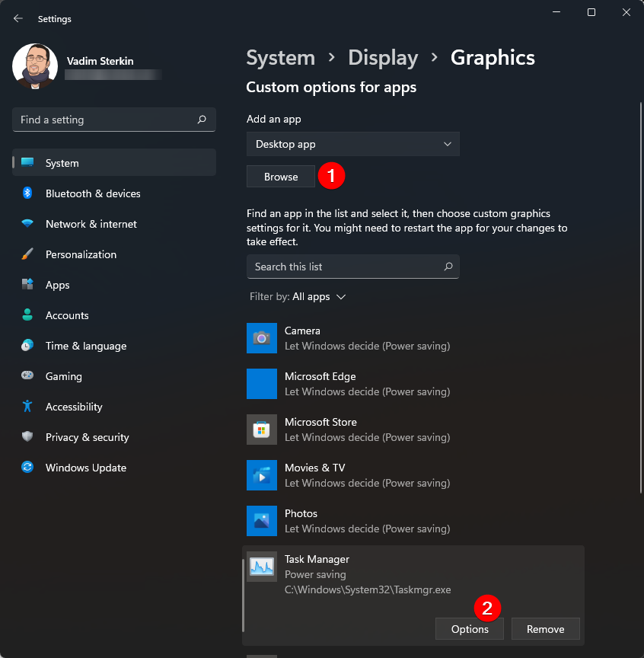Image resolution: width=644 pixels, height=658 pixels.
Task: Select the Microsoft Store list entry name
Action: [320, 422]
